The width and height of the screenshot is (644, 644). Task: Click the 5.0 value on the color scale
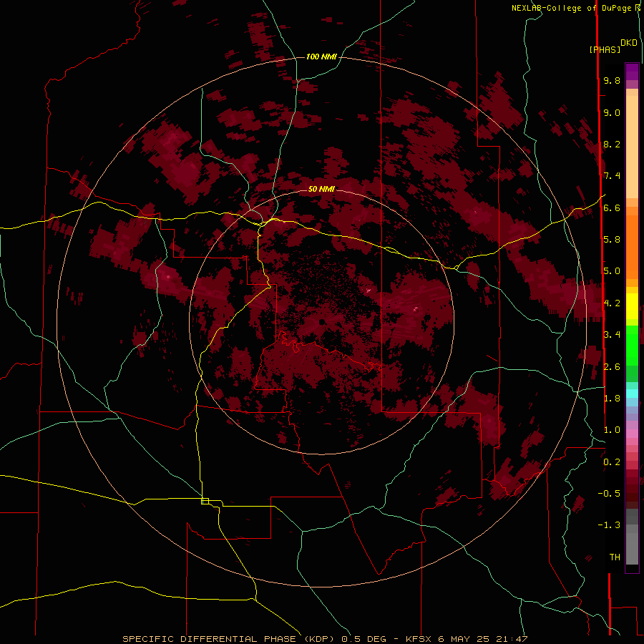(x=612, y=271)
